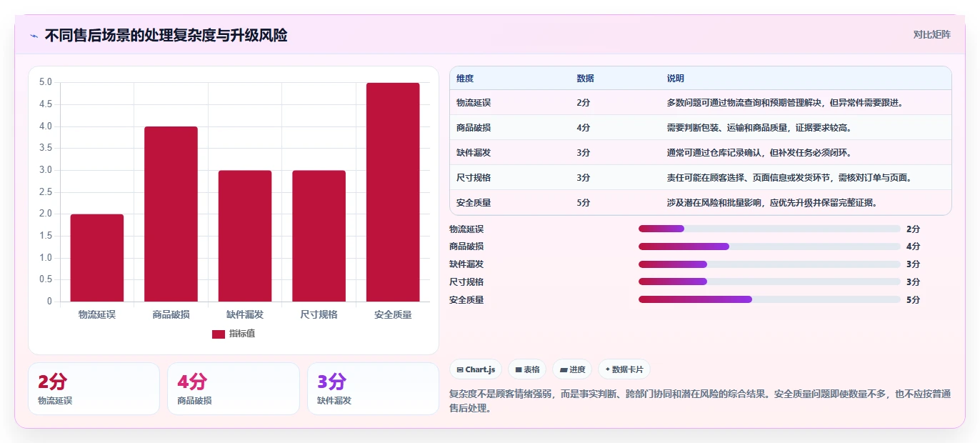Click the 指标值 legend text

242,334
